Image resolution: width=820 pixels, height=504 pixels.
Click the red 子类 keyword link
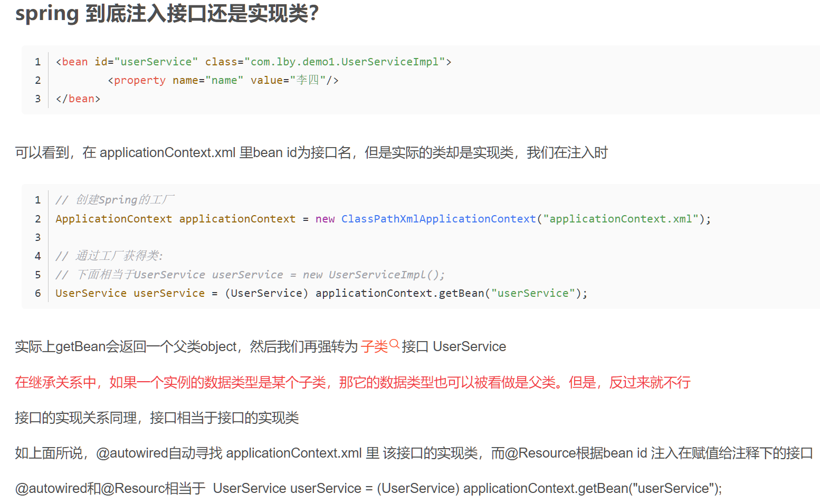click(x=374, y=346)
